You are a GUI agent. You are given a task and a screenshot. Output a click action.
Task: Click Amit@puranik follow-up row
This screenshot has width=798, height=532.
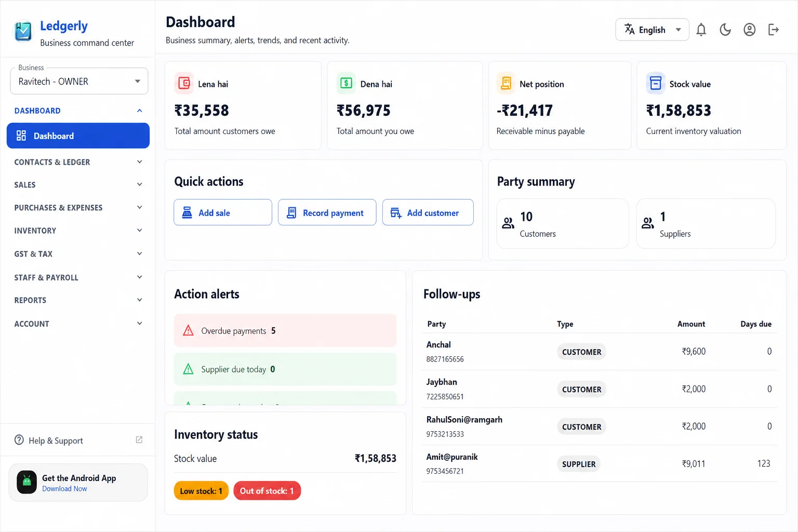pyautogui.click(x=600, y=464)
